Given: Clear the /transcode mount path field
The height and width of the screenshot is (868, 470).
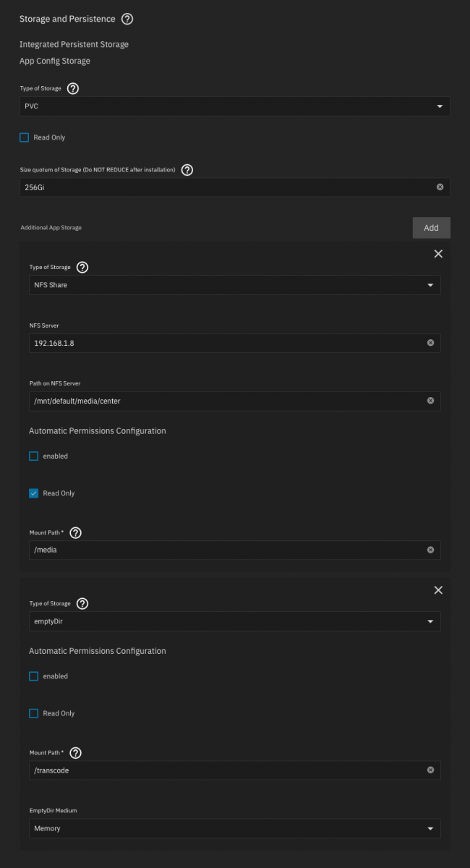Looking at the screenshot, I should (x=430, y=770).
